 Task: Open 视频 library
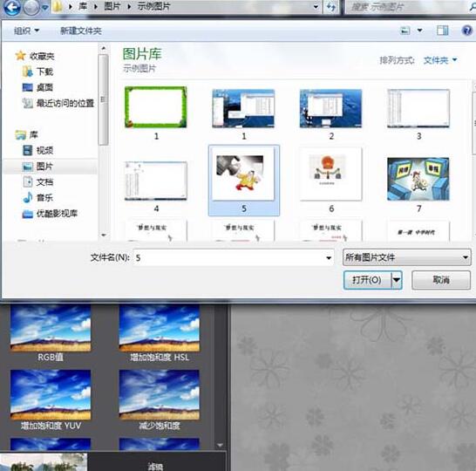pyautogui.click(x=37, y=150)
